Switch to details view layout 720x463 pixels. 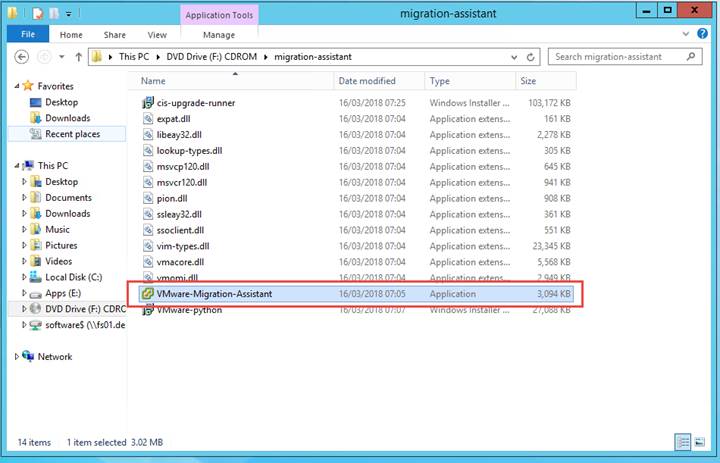click(683, 442)
